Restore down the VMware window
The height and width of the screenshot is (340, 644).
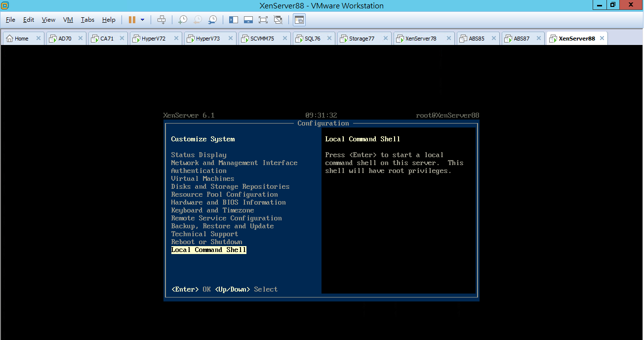[613, 5]
